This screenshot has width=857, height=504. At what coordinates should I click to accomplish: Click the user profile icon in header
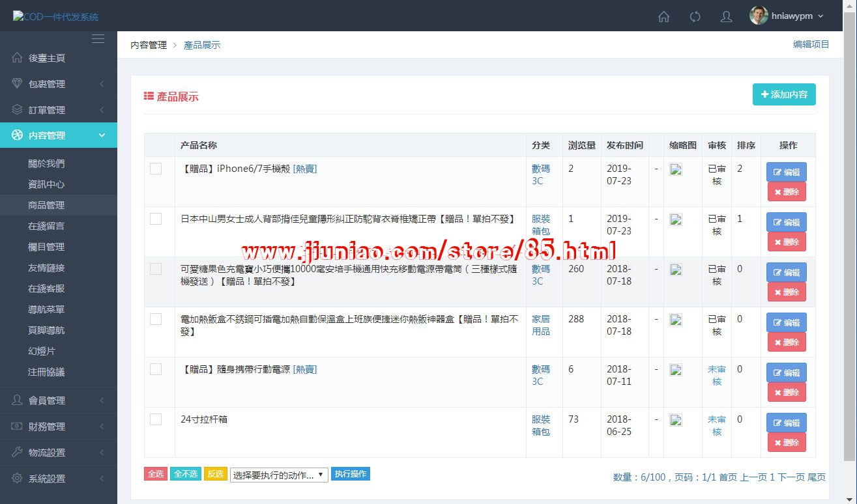coord(726,17)
